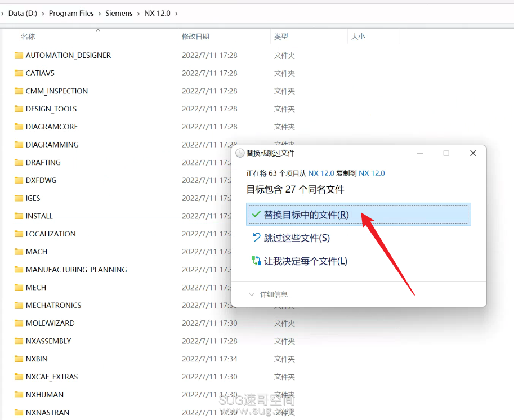
Task: Open the destination NX 12.0 link after 复制到
Action: click(372, 173)
